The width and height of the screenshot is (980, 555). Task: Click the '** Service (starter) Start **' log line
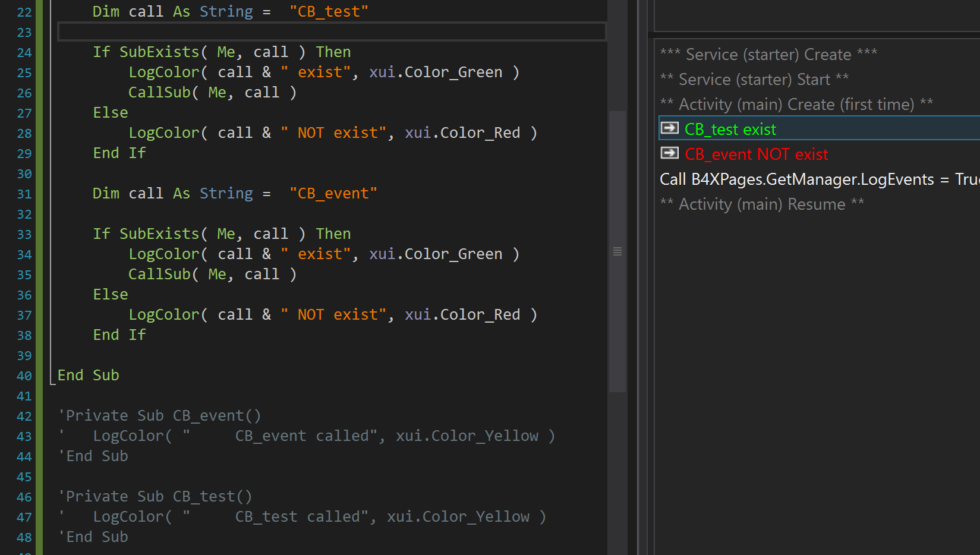click(754, 79)
